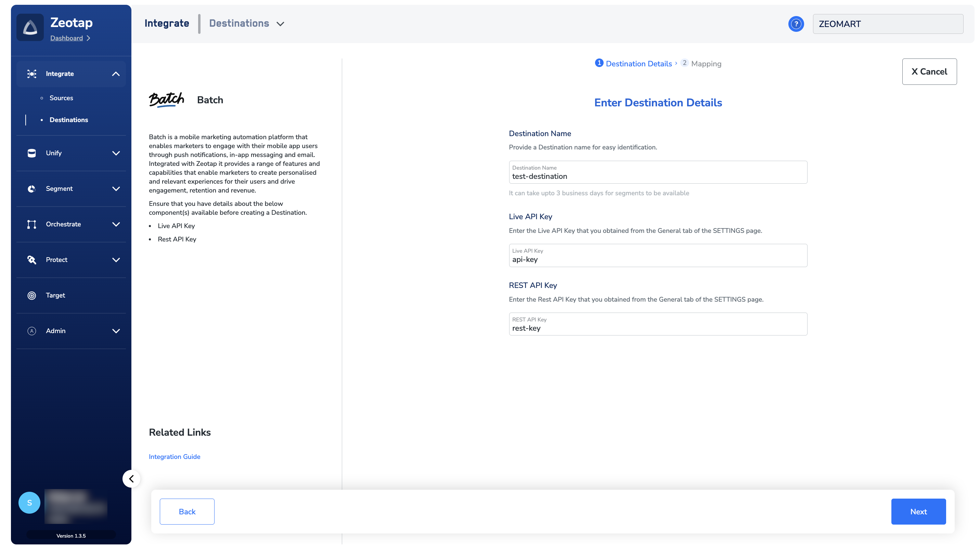Viewport: 980px width, 554px height.
Task: Open Sources in the sidebar
Action: [x=61, y=98]
